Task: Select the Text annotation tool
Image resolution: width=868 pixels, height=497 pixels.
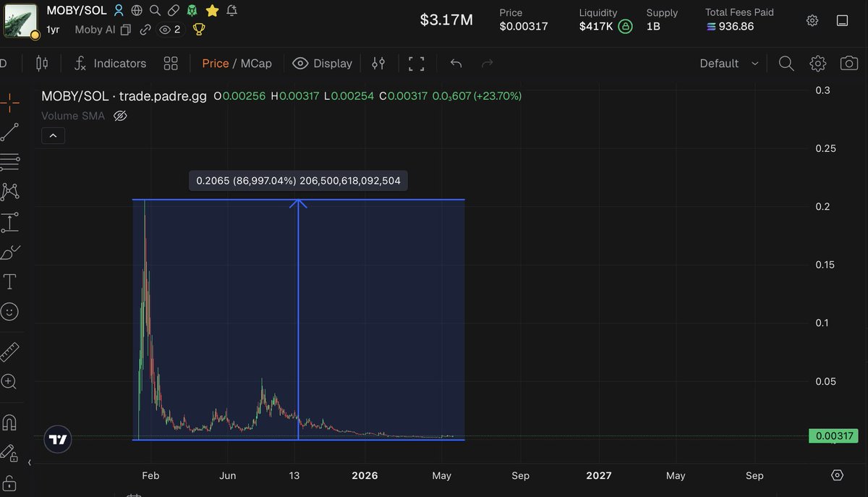Action: point(9,281)
